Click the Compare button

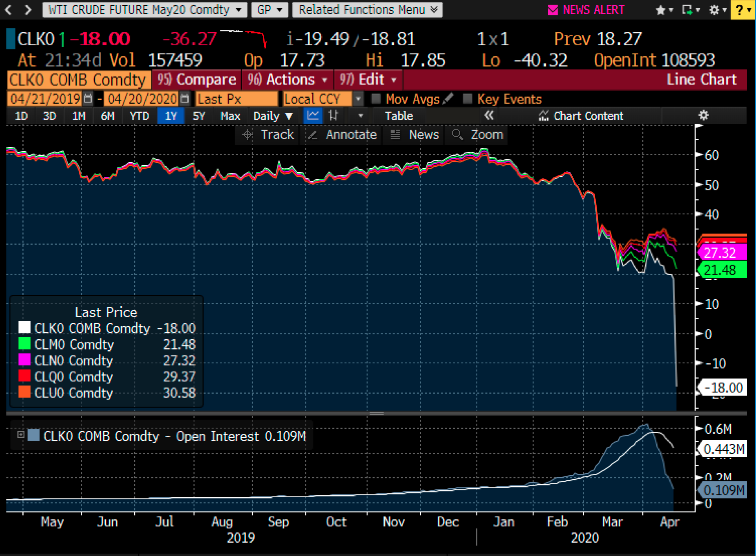[x=196, y=79]
